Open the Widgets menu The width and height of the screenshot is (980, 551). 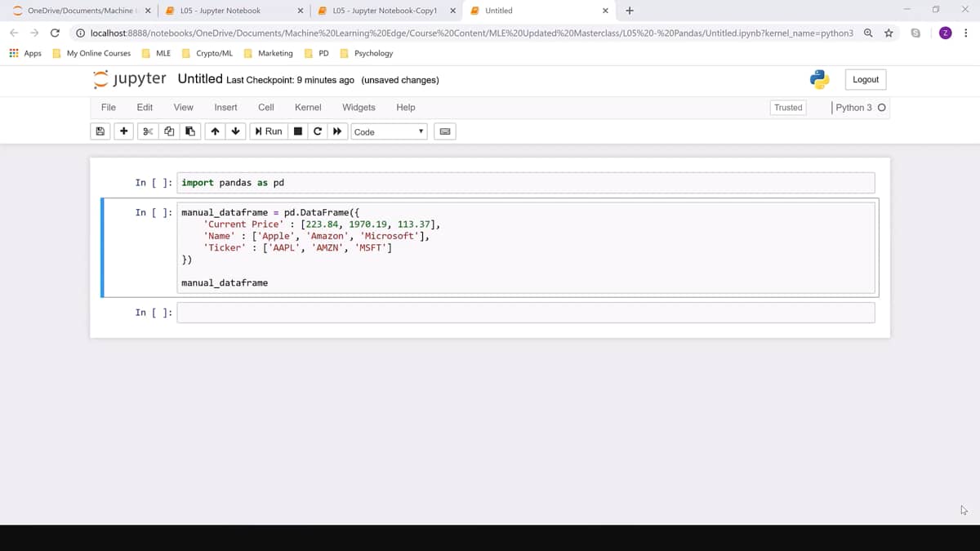(x=359, y=107)
